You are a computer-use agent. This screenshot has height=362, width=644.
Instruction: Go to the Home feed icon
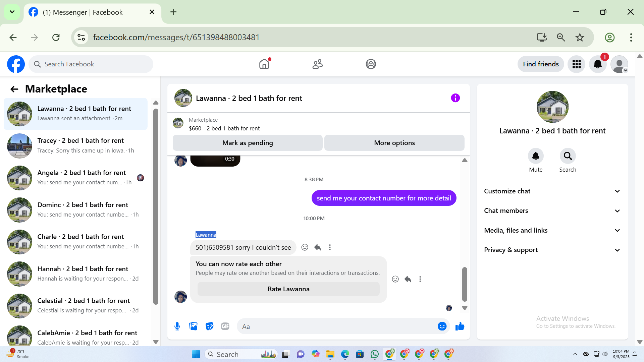[264, 64]
